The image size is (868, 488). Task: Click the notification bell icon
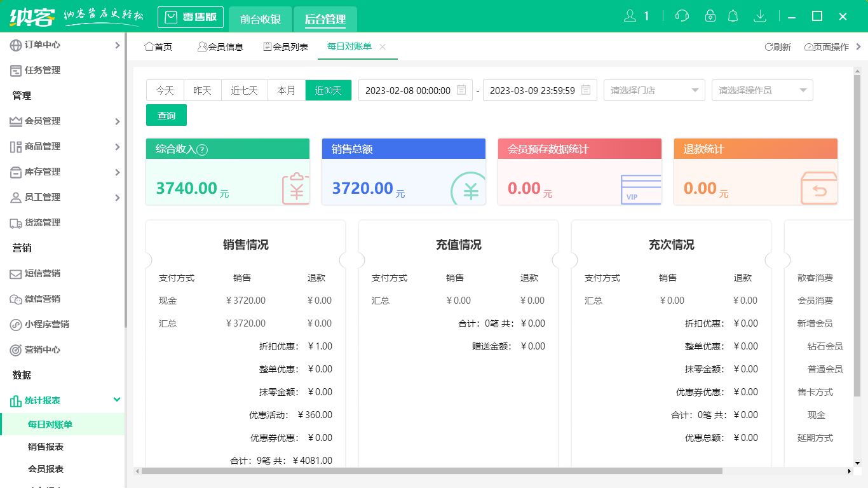point(733,15)
